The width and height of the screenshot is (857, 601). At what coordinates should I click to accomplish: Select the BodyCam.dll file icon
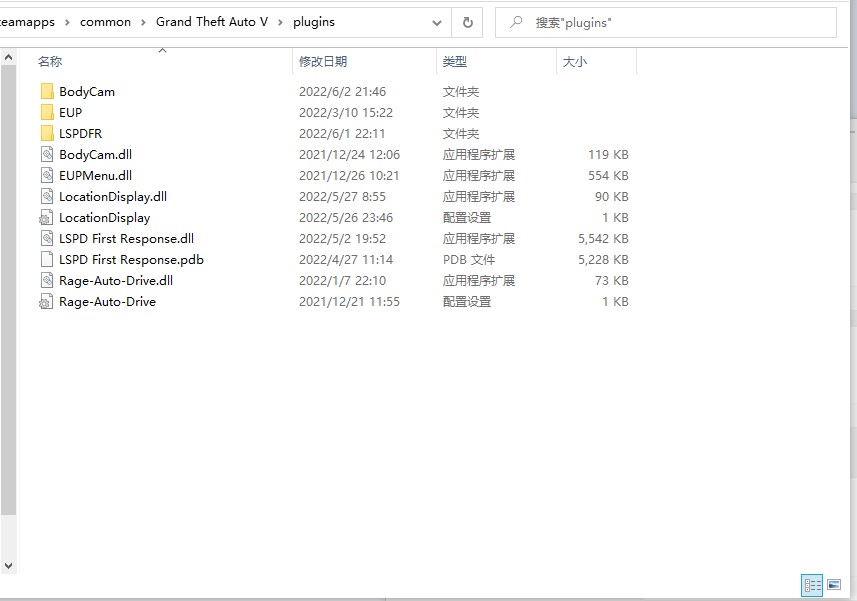coord(47,155)
